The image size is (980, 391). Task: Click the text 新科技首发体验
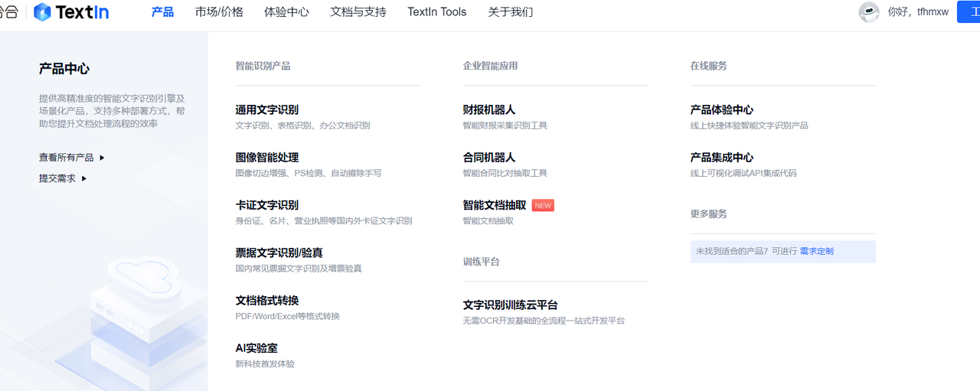[265, 364]
